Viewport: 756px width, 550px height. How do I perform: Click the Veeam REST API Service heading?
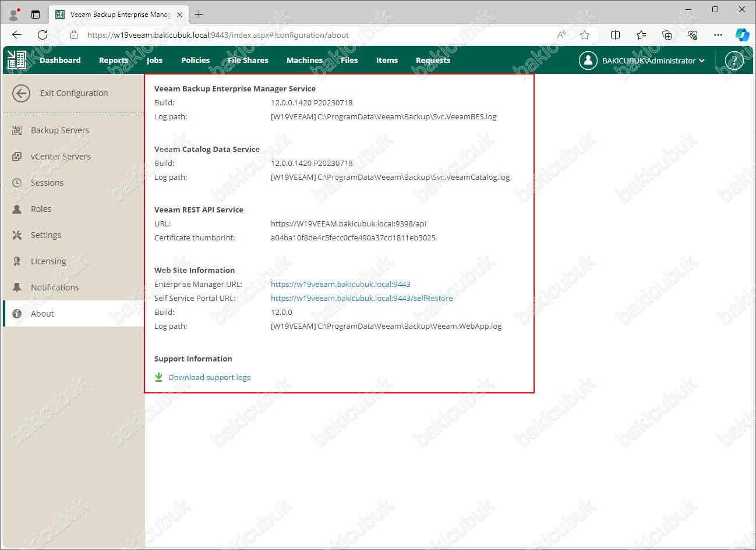(x=199, y=210)
